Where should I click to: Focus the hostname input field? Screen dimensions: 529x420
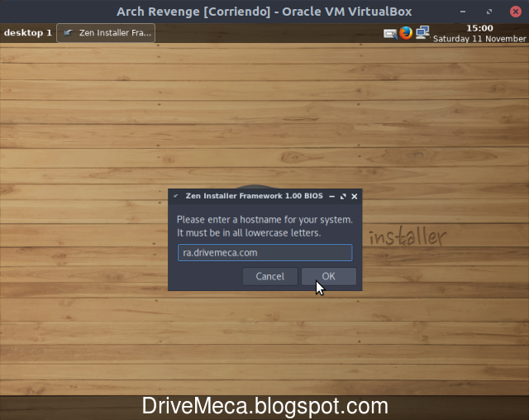coord(264,253)
